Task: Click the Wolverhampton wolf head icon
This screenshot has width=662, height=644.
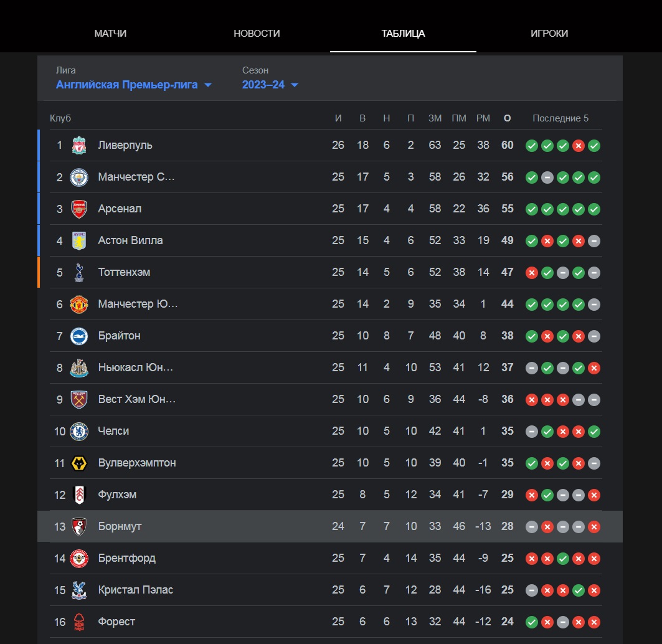Action: (79, 463)
